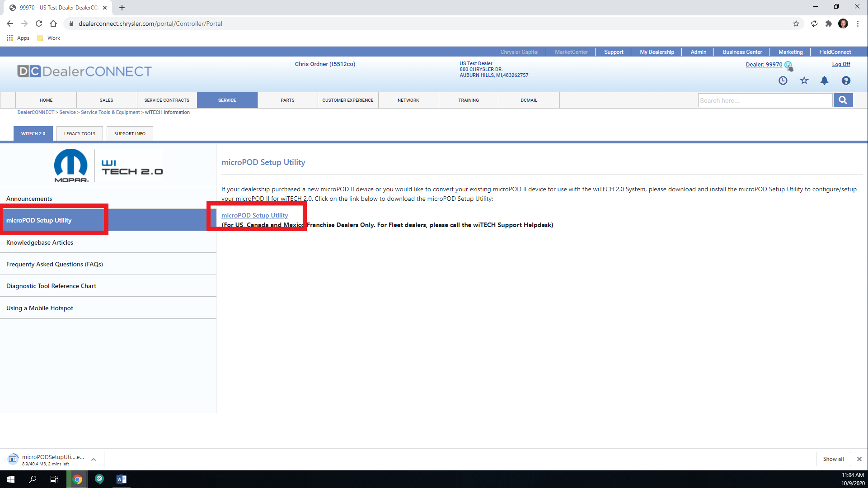Click Service Tools & Equipment breadcrumb
868x488 pixels.
pyautogui.click(x=110, y=112)
